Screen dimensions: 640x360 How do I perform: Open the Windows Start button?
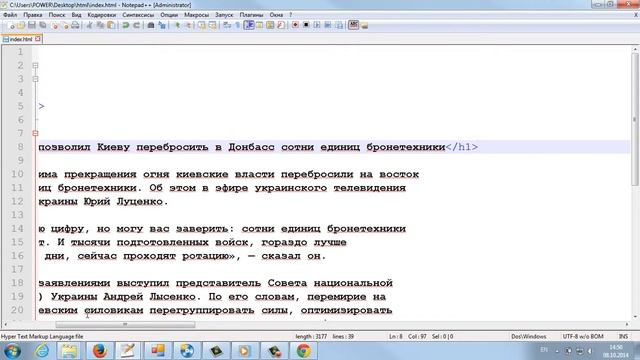pyautogui.click(x=13, y=351)
